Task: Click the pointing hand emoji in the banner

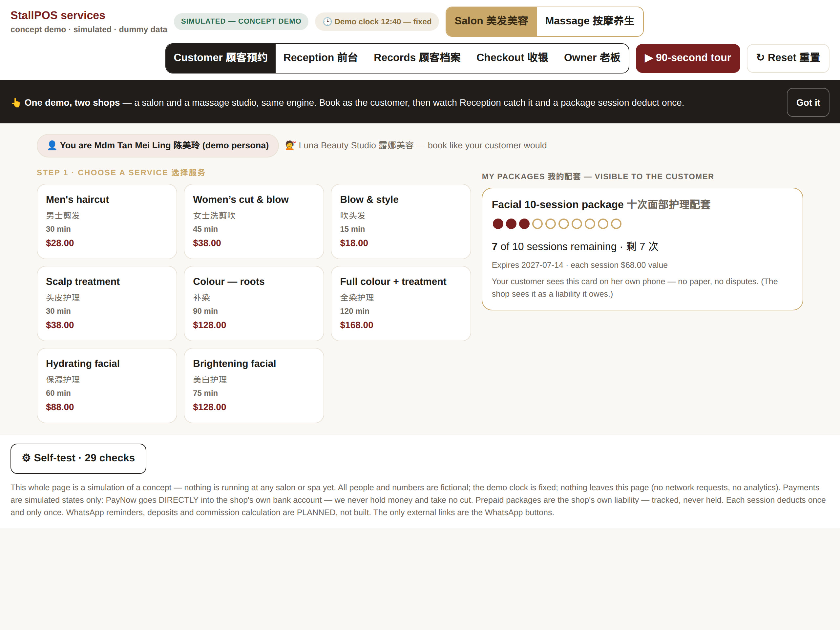Action: (x=15, y=102)
